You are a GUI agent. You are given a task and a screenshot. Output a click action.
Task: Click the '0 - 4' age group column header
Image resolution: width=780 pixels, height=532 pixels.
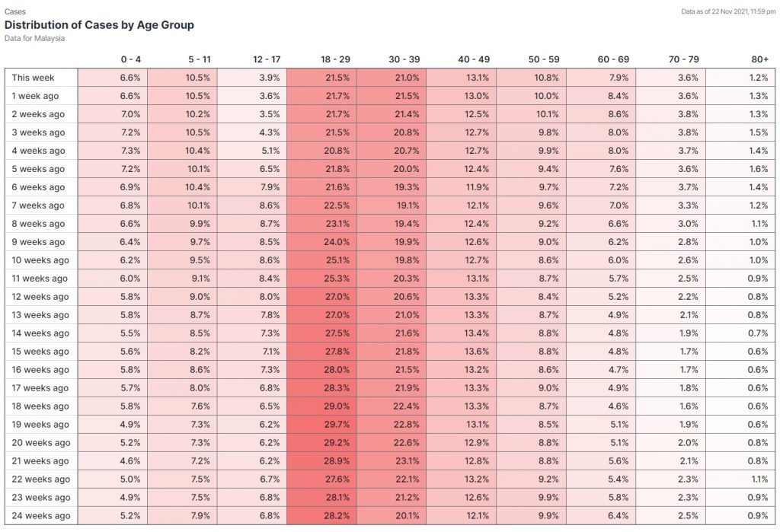click(x=129, y=59)
